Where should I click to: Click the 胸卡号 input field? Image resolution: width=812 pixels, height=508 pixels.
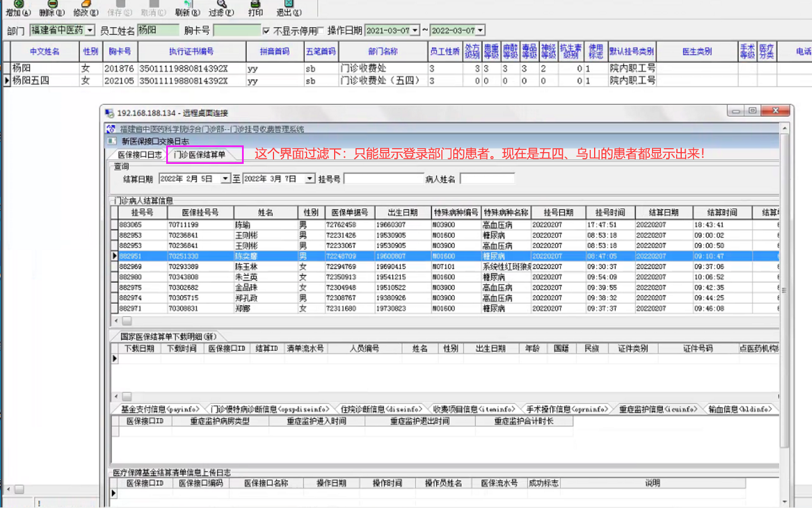pos(237,30)
